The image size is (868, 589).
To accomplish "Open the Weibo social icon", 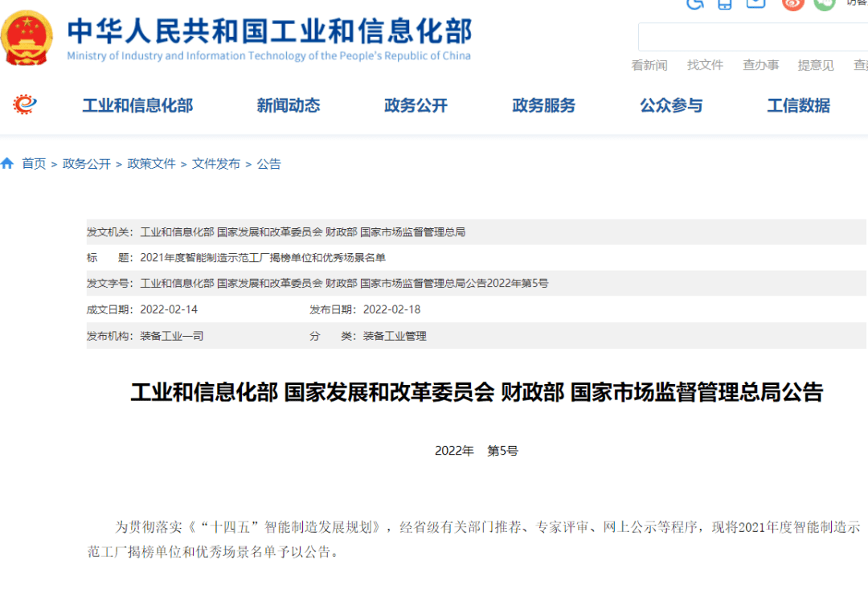I will click(792, 5).
